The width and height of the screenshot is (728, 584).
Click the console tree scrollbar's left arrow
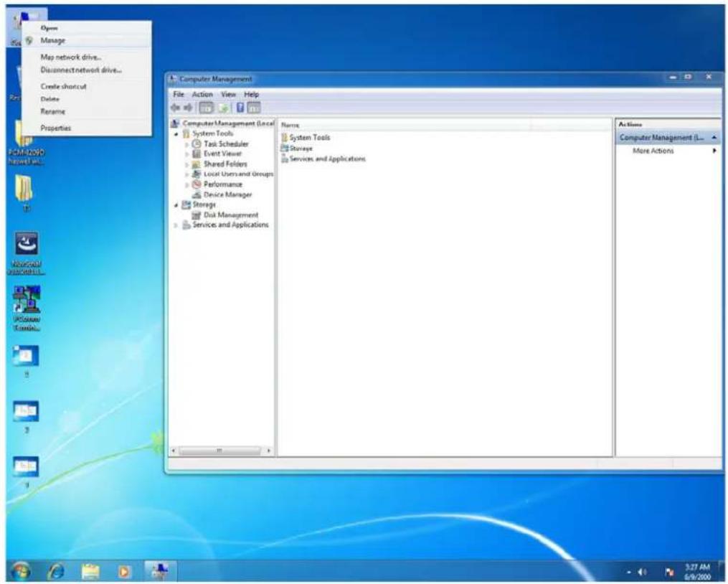tap(174, 451)
